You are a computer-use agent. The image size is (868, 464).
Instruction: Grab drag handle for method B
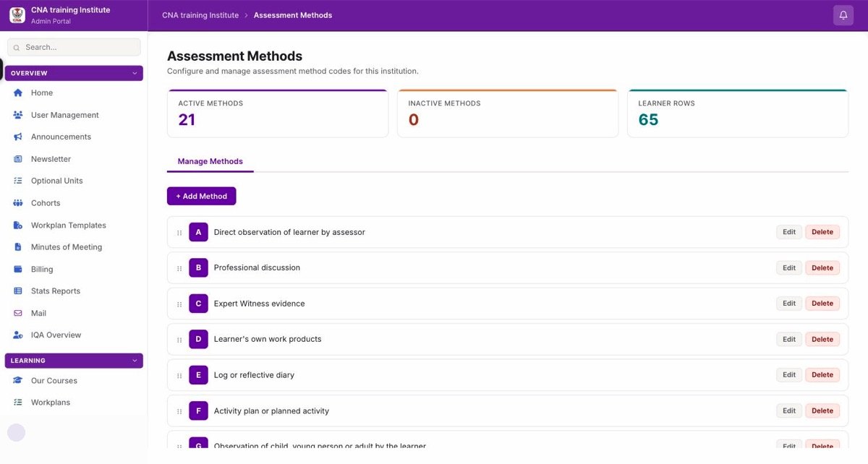tap(179, 268)
